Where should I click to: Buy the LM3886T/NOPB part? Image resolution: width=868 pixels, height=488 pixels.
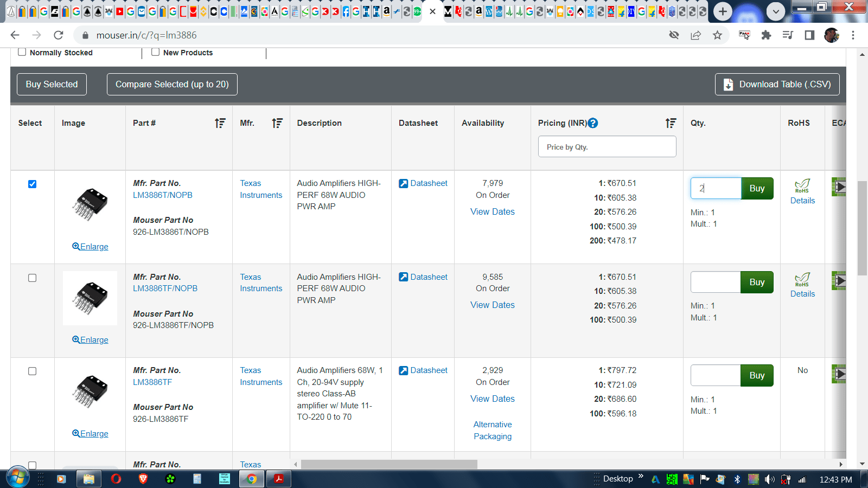pos(757,188)
